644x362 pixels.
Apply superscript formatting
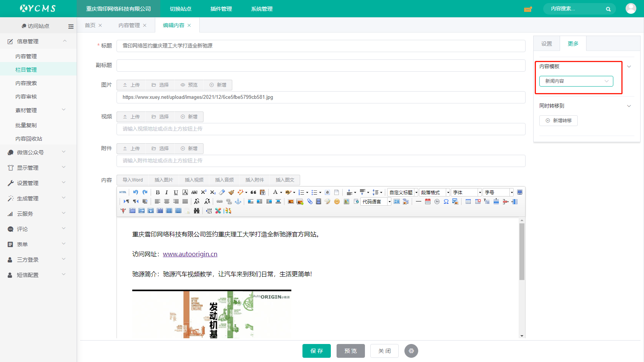204,192
